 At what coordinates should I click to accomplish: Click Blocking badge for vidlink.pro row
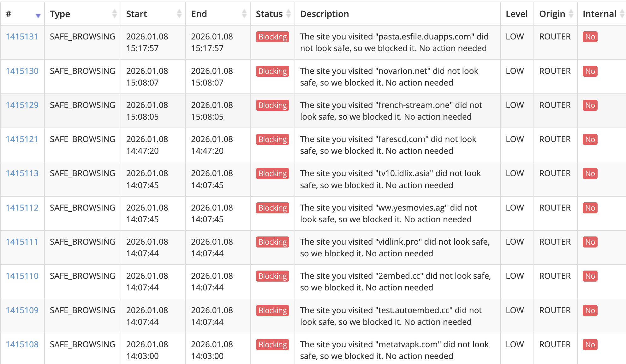pyautogui.click(x=272, y=242)
